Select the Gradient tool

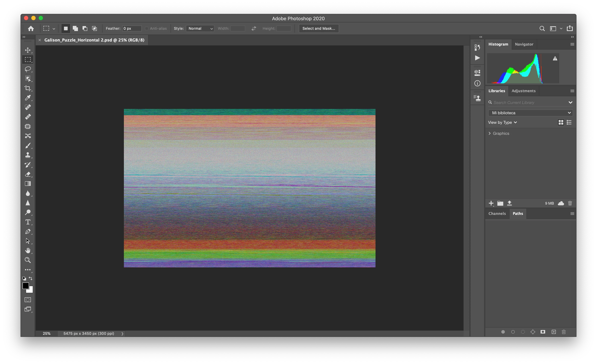coord(28,184)
